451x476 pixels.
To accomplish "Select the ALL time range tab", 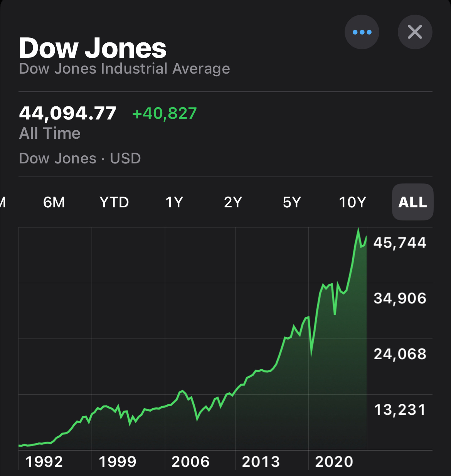I will tap(412, 202).
